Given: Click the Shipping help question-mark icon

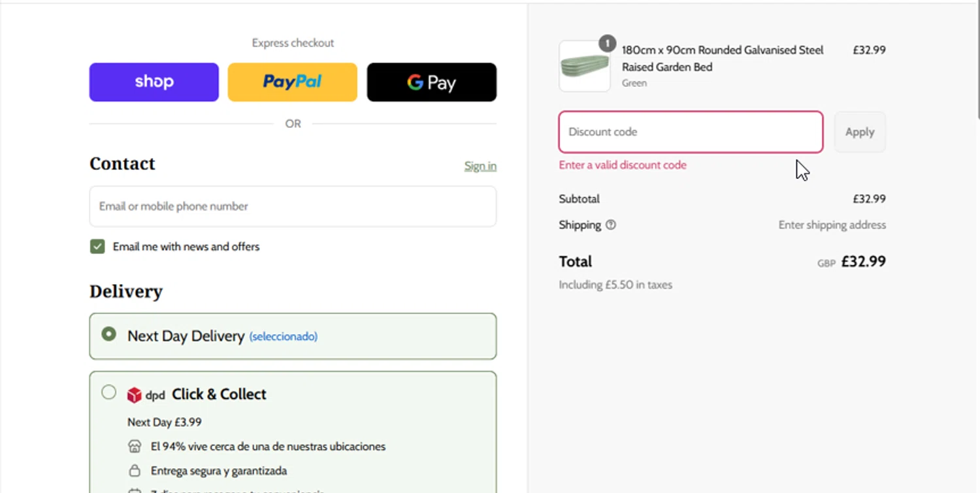Looking at the screenshot, I should coord(611,225).
